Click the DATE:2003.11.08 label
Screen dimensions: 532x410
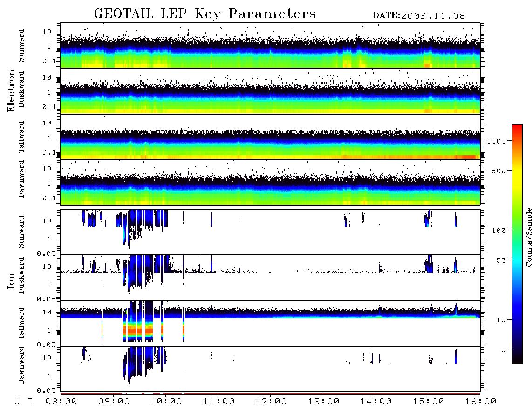(x=419, y=16)
